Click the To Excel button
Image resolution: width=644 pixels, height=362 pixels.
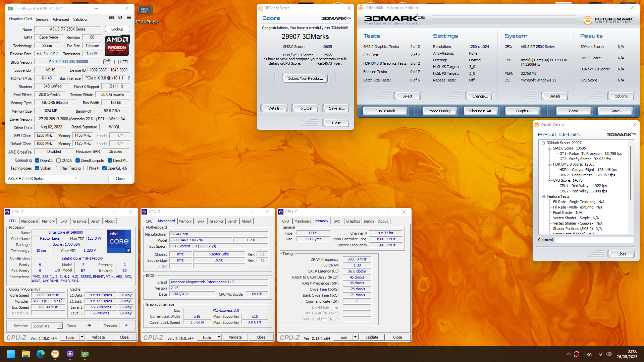click(305, 108)
